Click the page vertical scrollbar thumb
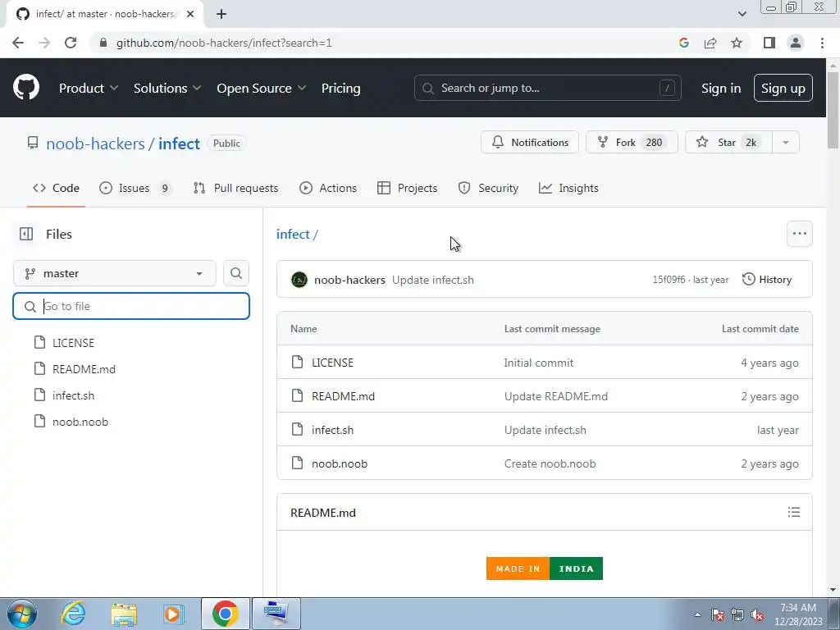Image resolution: width=840 pixels, height=630 pixels. pyautogui.click(x=833, y=111)
